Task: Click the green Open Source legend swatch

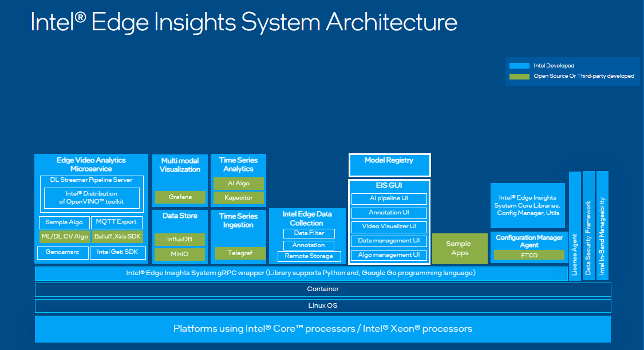Action: (519, 76)
